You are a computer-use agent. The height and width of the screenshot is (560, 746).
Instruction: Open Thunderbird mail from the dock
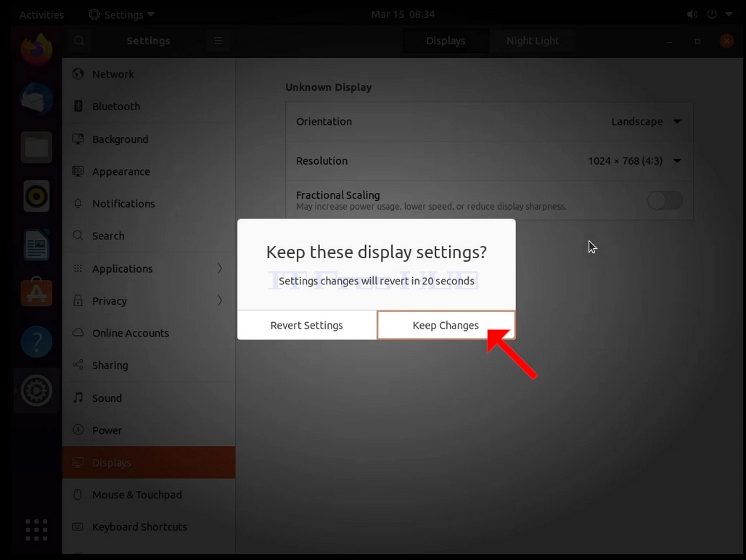coord(36,99)
